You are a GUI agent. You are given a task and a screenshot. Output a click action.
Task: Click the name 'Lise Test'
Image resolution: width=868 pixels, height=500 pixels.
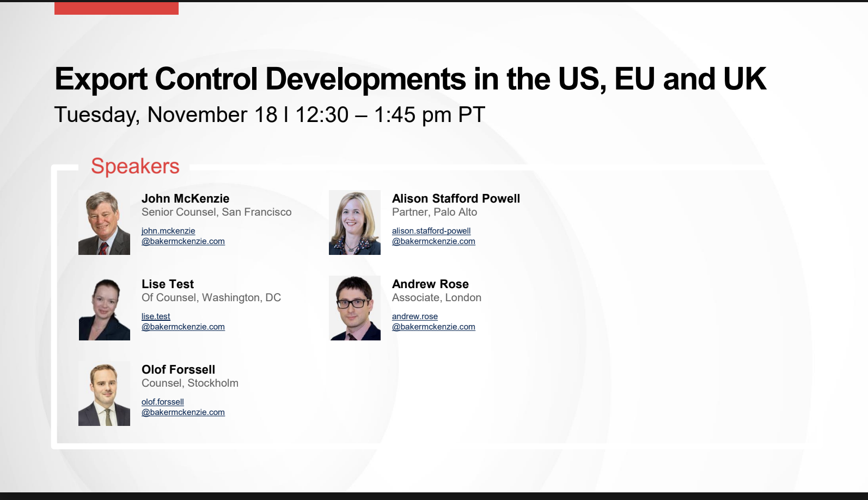(x=168, y=284)
